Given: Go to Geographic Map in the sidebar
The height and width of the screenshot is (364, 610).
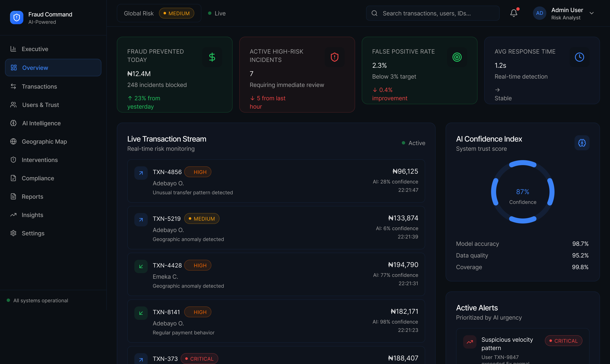Looking at the screenshot, I should tap(44, 142).
